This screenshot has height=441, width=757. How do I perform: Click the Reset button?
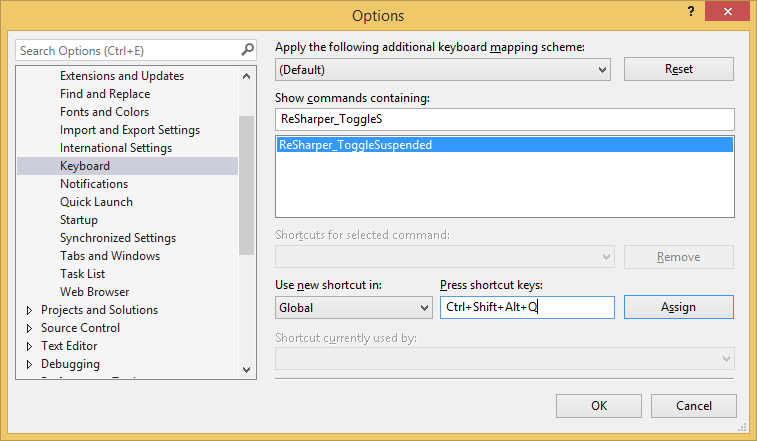678,69
